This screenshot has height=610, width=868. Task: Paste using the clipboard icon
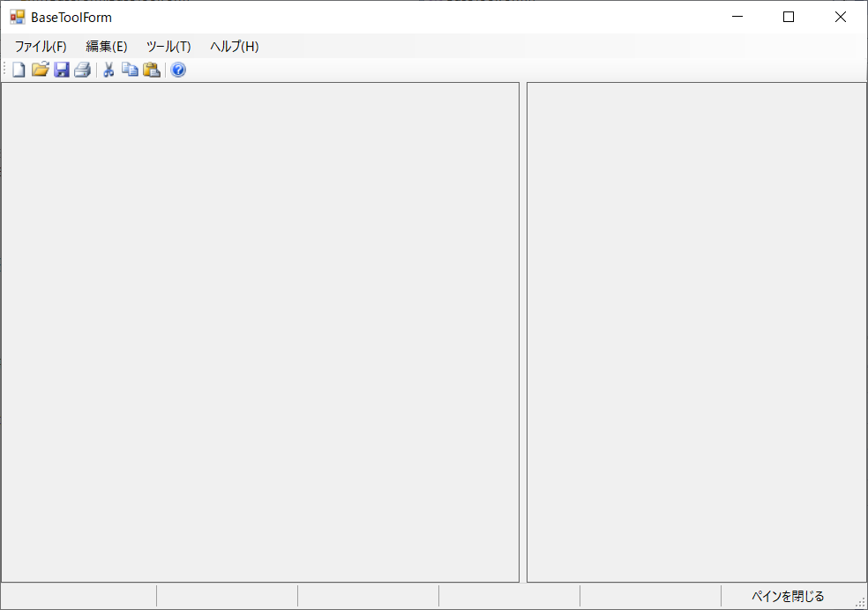click(x=151, y=70)
